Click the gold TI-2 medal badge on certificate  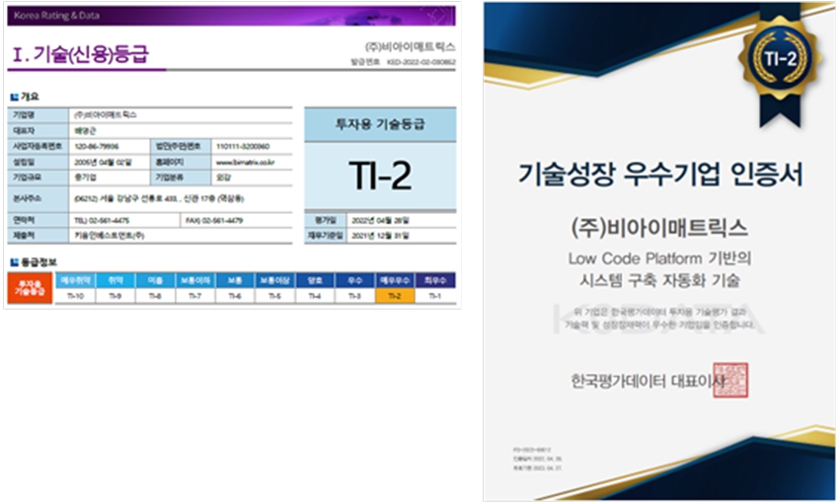pyautogui.click(x=780, y=59)
